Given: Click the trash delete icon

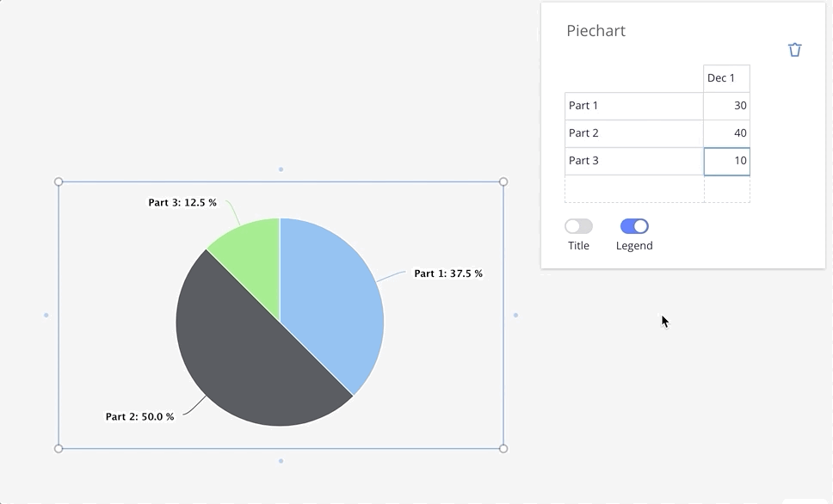Looking at the screenshot, I should click(795, 50).
